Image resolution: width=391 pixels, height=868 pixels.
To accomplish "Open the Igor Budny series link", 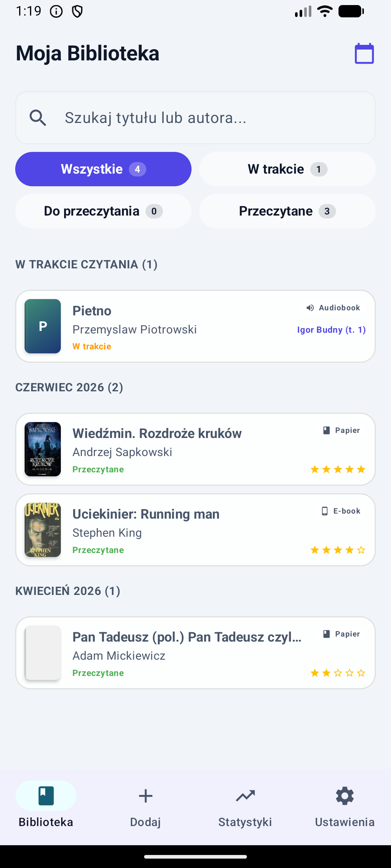I will 332,330.
